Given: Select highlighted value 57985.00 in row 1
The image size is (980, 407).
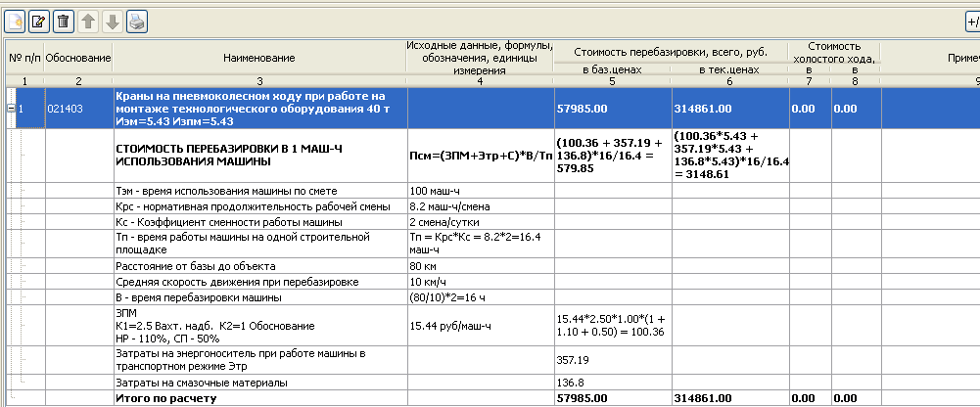Looking at the screenshot, I should click(613, 109).
